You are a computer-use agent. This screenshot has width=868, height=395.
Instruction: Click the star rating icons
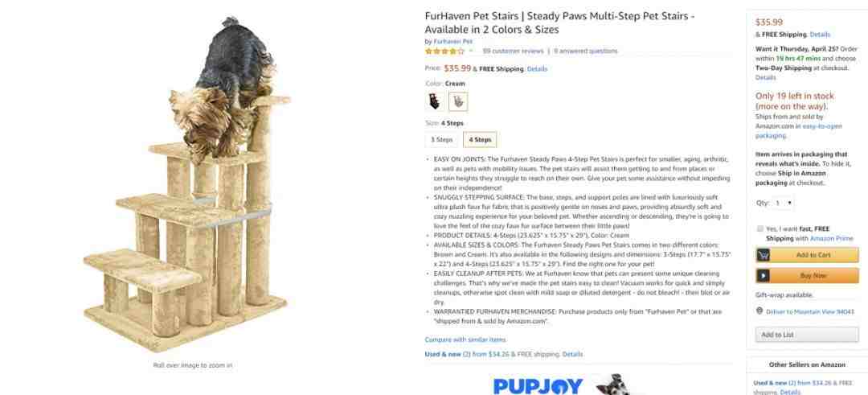pyautogui.click(x=444, y=51)
